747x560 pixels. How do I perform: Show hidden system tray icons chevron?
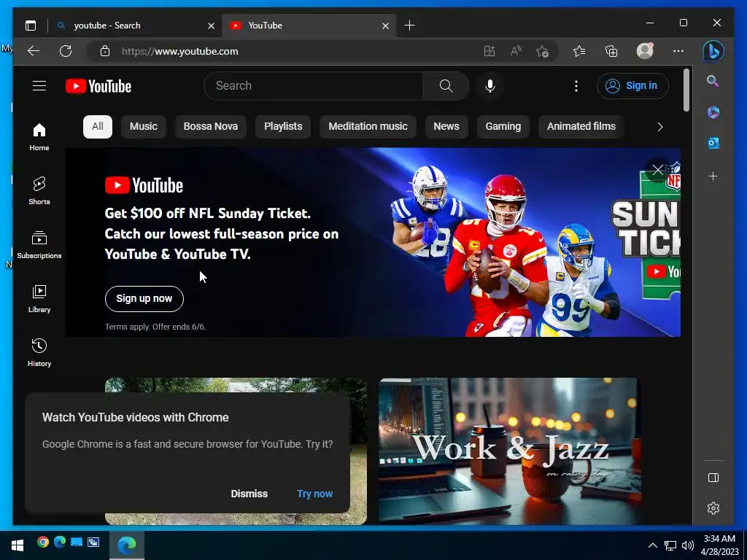[653, 545]
